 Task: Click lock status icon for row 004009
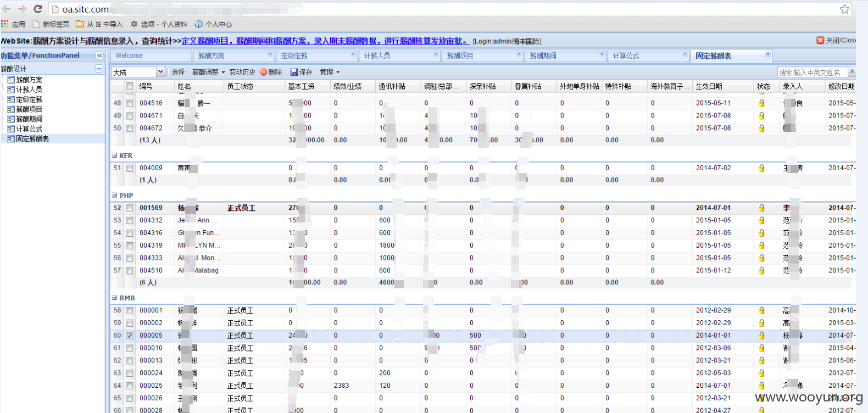pos(761,168)
